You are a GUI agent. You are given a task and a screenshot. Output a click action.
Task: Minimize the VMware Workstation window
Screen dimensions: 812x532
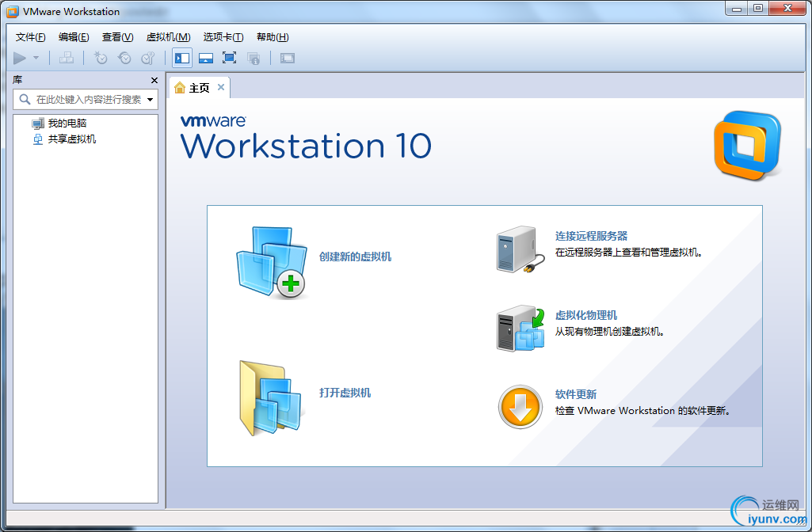[736, 8]
